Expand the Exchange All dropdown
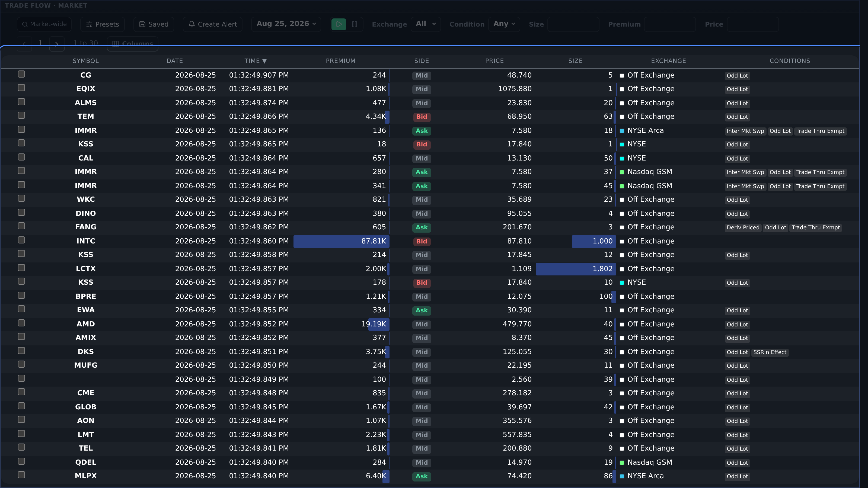Image resolution: width=868 pixels, height=488 pixels. tap(426, 24)
